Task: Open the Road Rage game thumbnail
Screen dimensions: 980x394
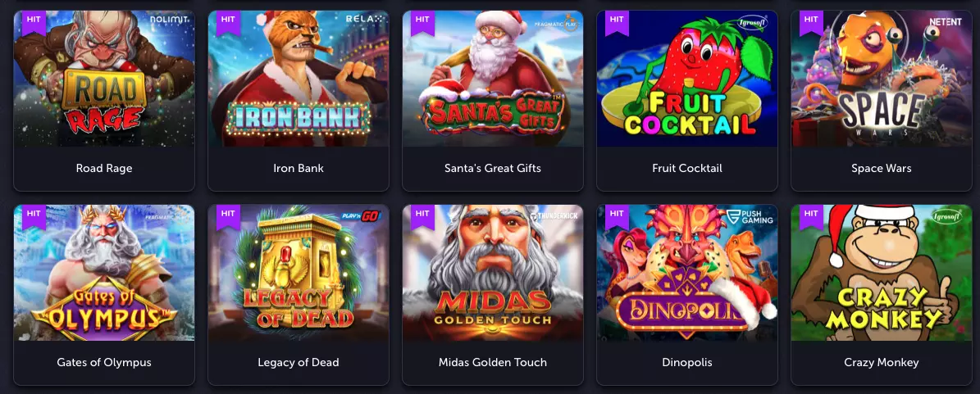Action: tap(104, 79)
